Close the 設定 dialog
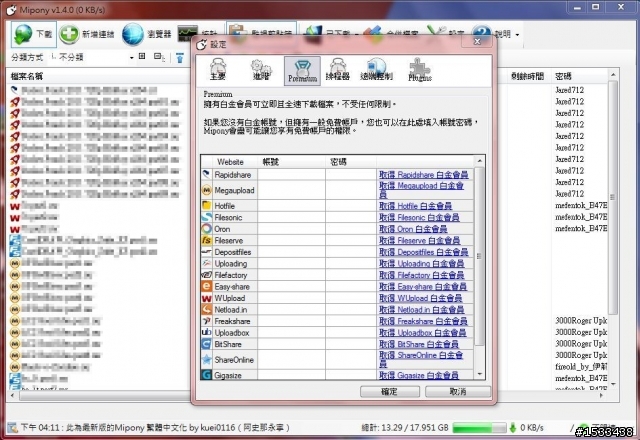This screenshot has width=640, height=440. tap(477, 42)
